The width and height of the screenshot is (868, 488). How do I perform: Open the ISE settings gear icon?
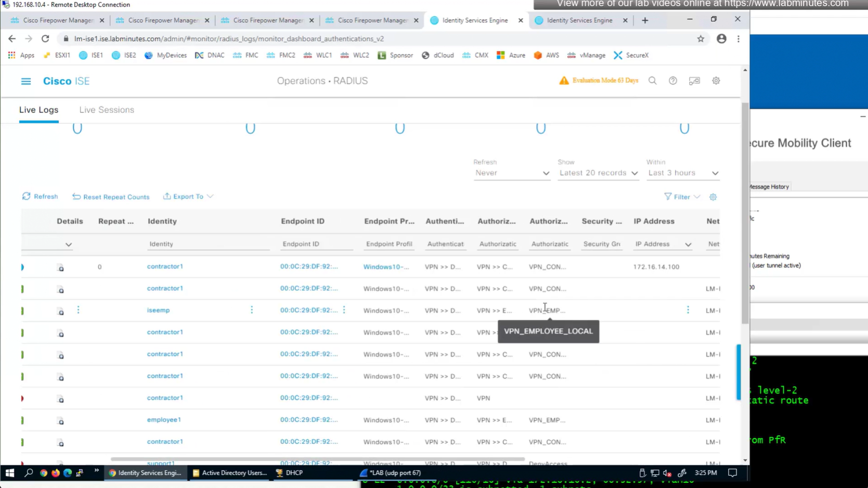716,81
